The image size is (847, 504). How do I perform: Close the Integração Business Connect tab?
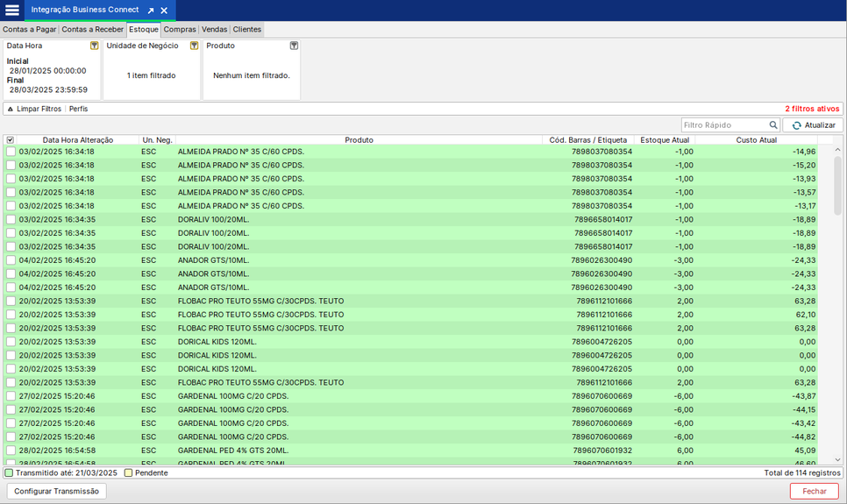click(164, 11)
